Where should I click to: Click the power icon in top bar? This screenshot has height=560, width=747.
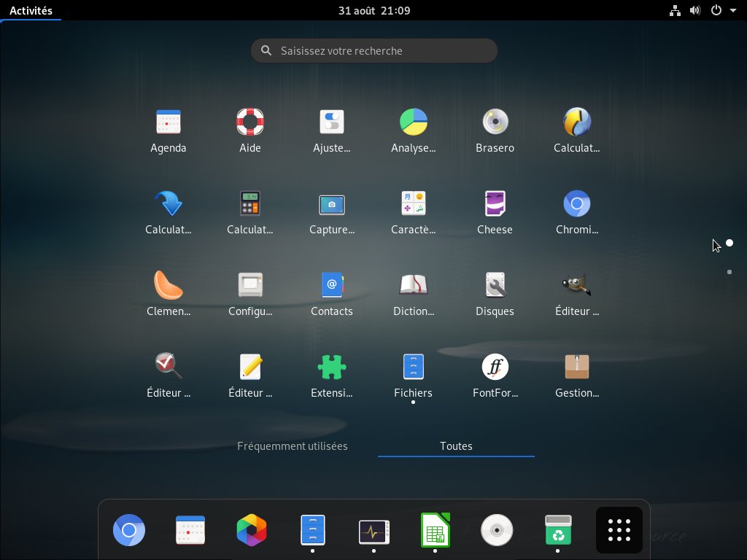(716, 10)
